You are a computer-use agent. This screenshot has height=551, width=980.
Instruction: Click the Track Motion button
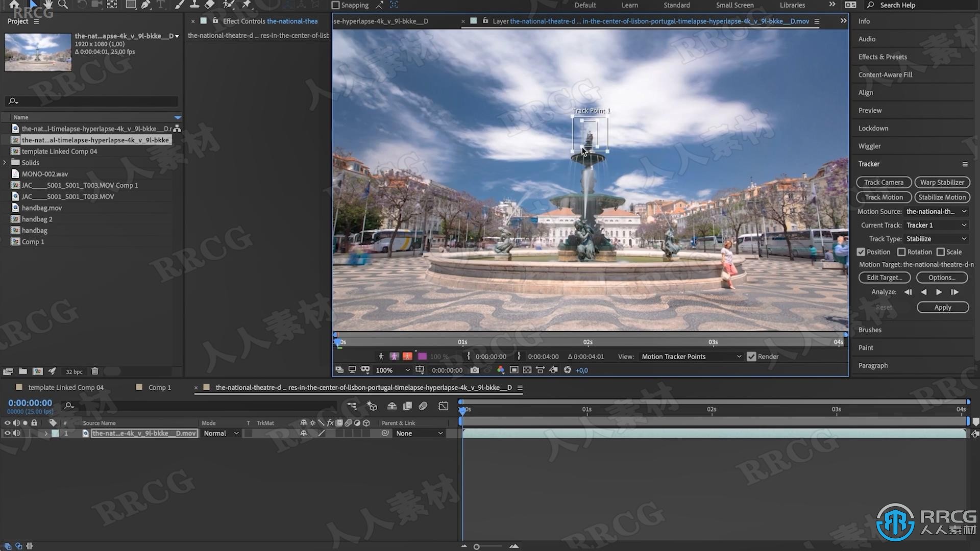884,197
